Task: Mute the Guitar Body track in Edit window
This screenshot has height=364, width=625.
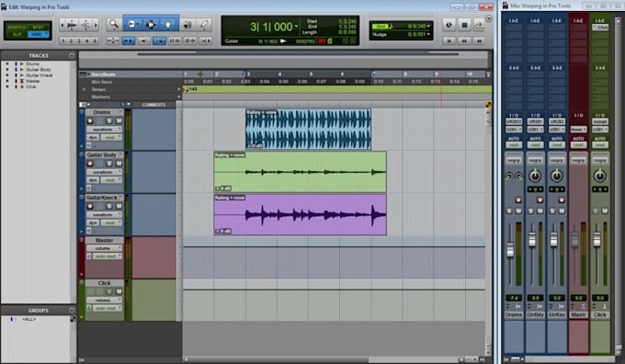Action: (x=119, y=164)
